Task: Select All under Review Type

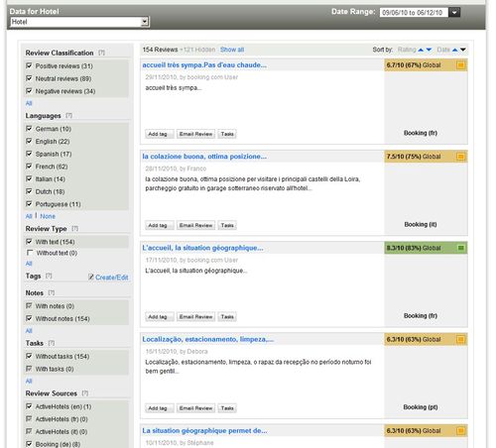Action: tap(29, 264)
